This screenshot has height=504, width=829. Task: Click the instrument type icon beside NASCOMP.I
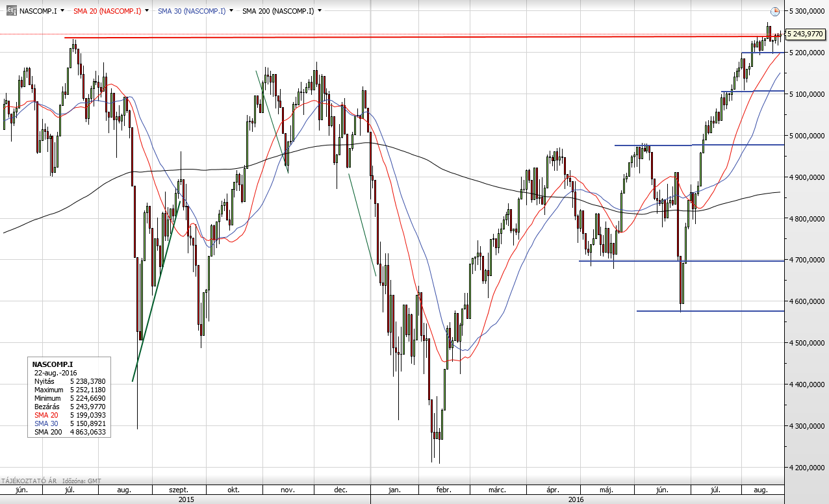(x=11, y=11)
